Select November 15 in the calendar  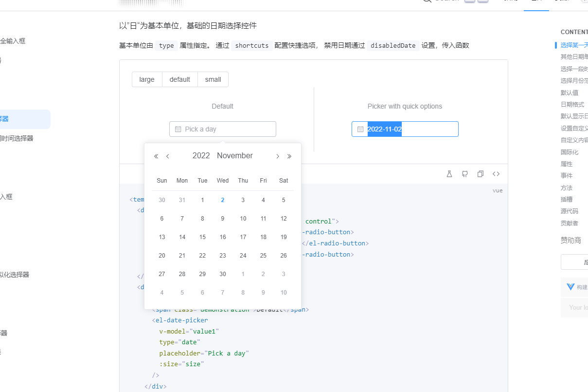pos(202,237)
